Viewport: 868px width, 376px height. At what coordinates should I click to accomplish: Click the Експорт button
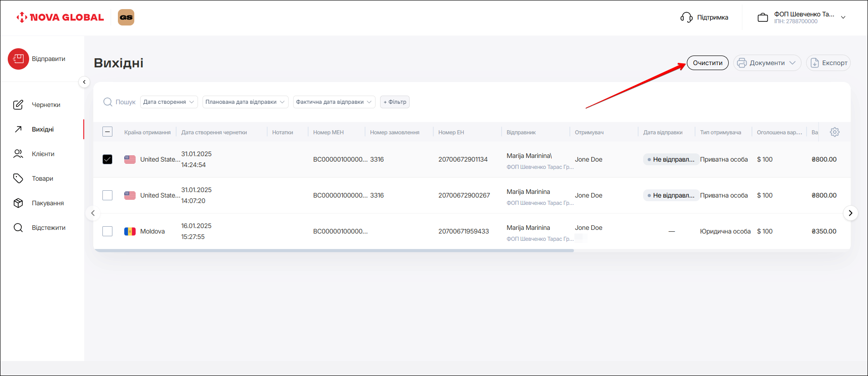(x=828, y=63)
